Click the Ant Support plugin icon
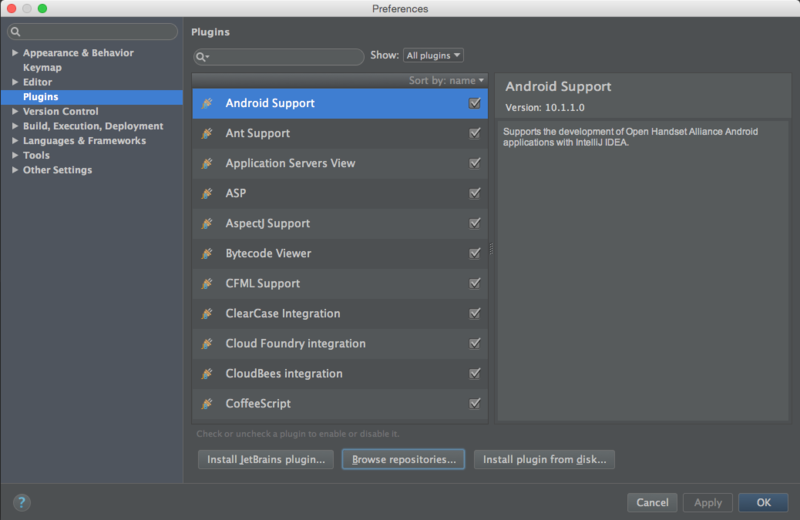800x520 pixels. [x=207, y=133]
